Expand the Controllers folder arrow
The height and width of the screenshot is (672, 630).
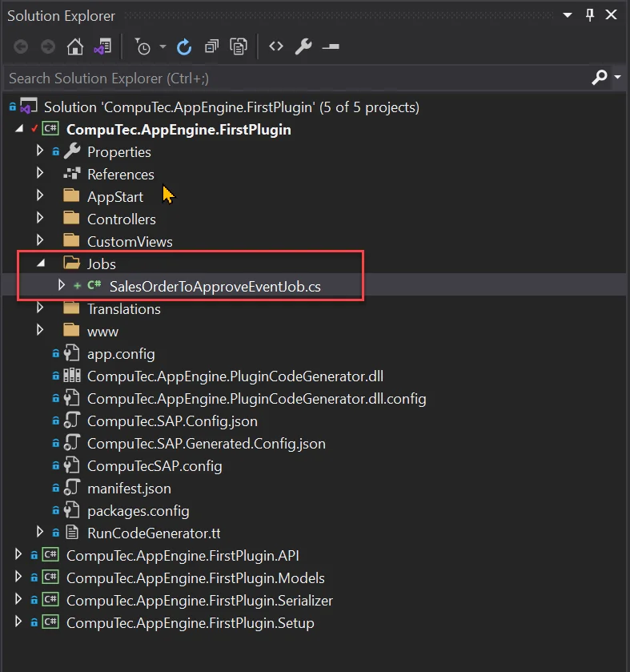point(41,219)
